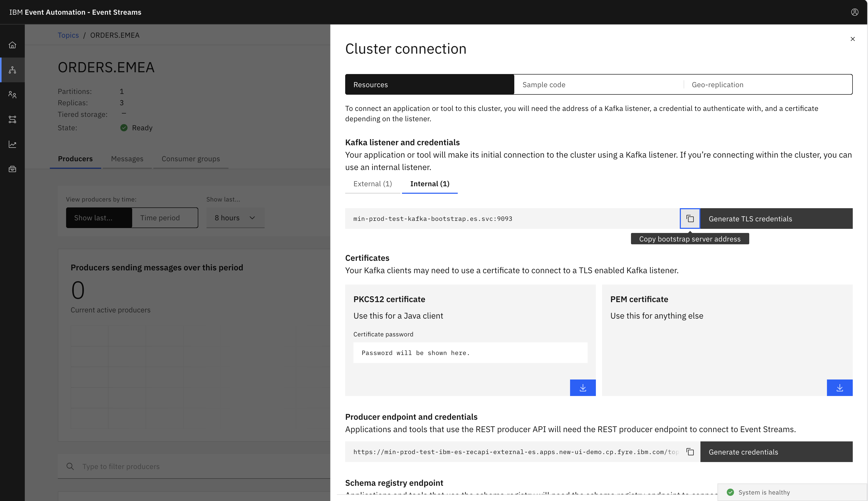
Task: Click Producers sending messages over this period
Action: tap(157, 267)
